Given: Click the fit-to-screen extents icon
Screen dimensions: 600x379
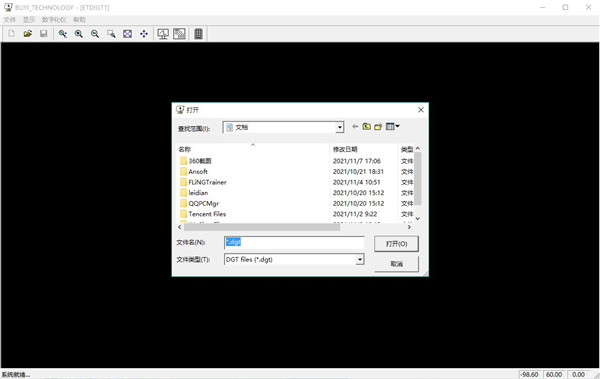Looking at the screenshot, I should coord(127,34).
